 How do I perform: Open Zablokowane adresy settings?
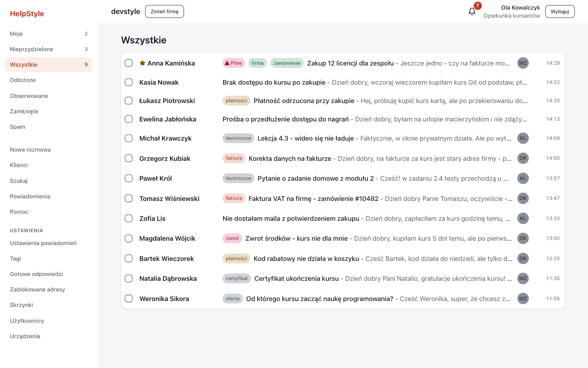click(49, 289)
